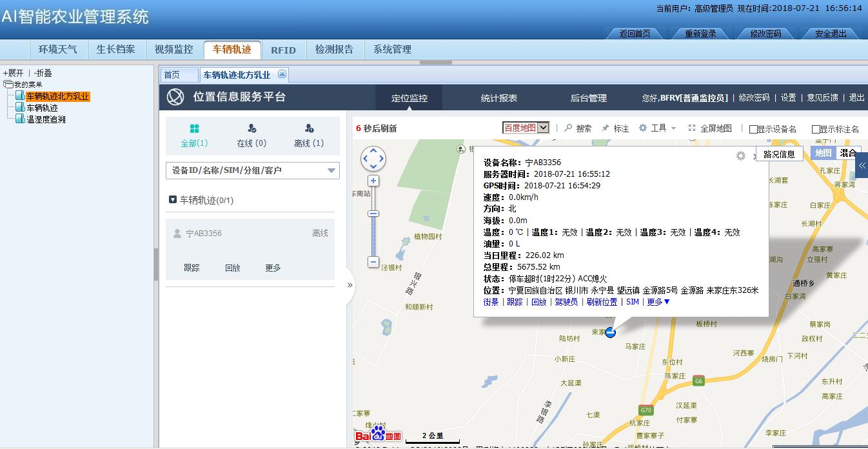868x449 pixels.
Task: Switch map view to 混合
Action: click(847, 153)
